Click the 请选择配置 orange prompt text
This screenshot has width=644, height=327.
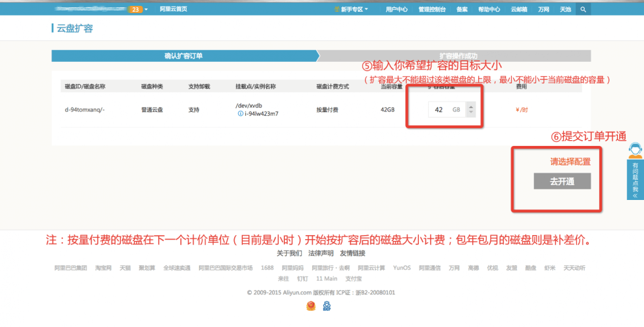tap(570, 162)
